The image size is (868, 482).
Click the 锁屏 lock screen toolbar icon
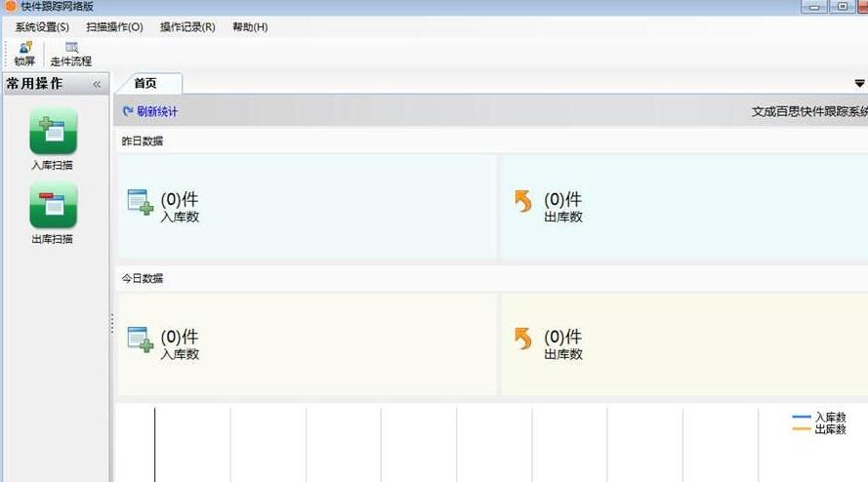25,54
